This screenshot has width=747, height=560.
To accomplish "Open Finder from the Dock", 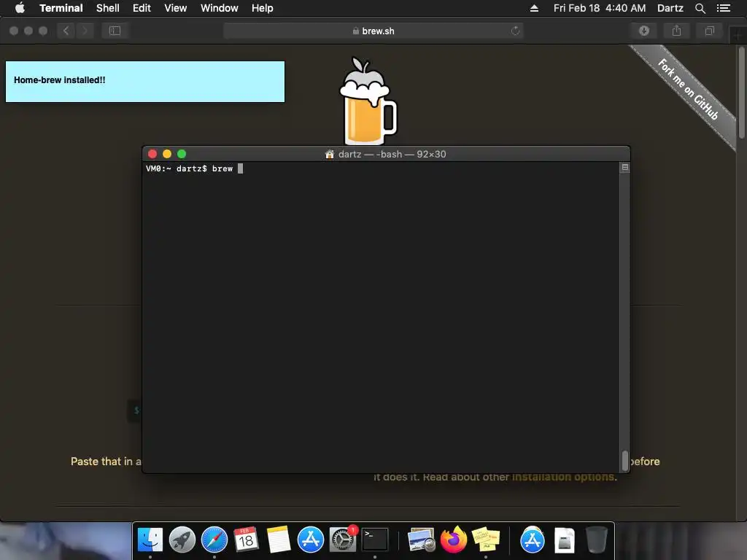I will point(150,540).
